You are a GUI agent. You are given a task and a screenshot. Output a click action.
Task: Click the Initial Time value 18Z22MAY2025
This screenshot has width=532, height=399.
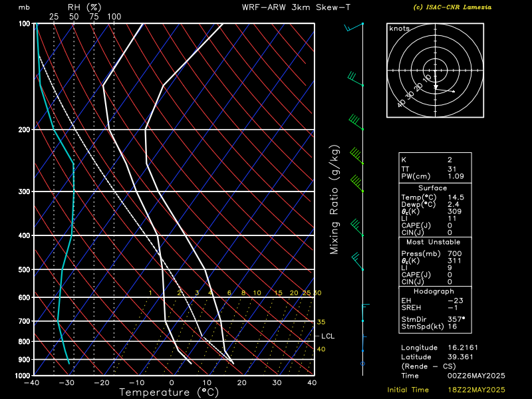click(476, 390)
